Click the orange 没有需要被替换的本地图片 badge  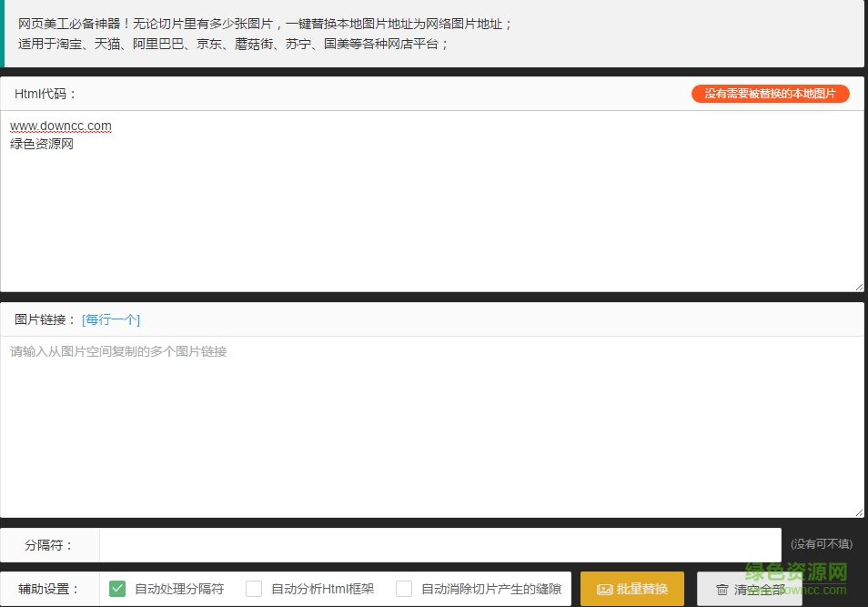pos(770,94)
